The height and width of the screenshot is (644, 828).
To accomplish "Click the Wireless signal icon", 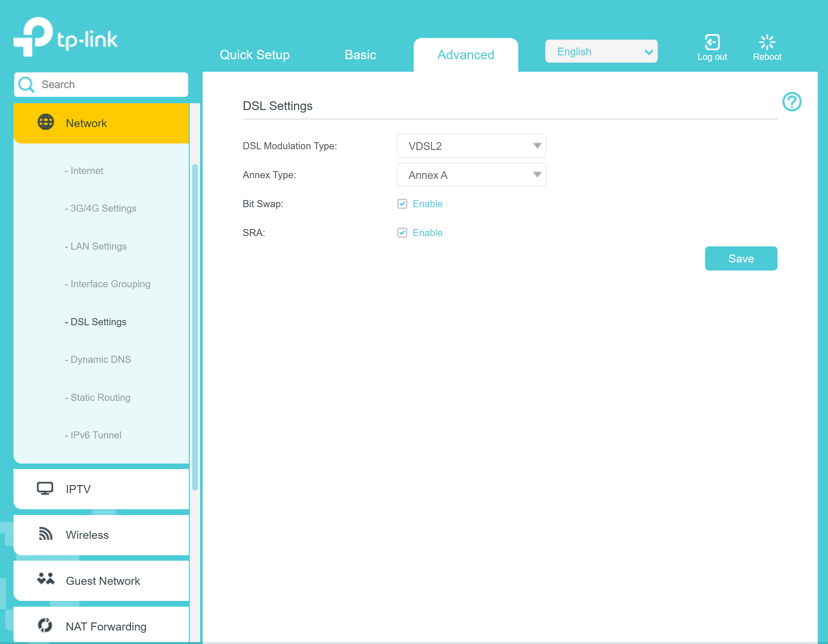I will [x=45, y=534].
